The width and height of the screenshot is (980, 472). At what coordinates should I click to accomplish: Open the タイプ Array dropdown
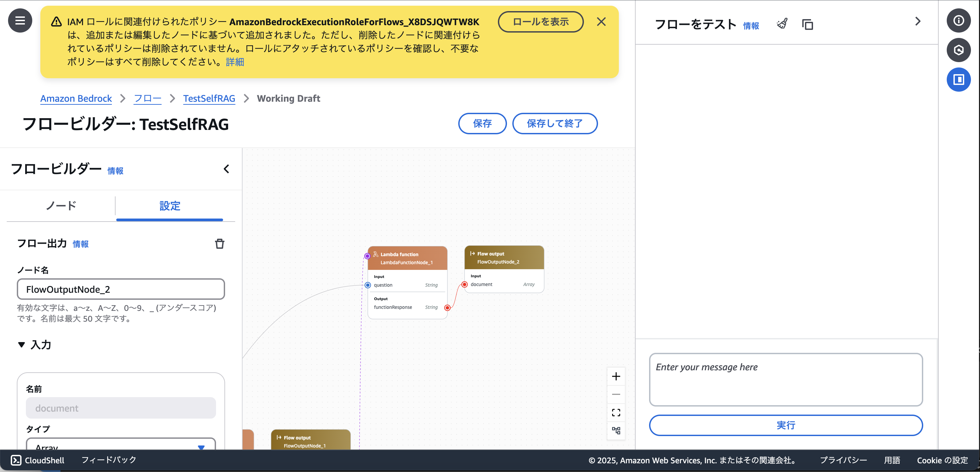pyautogui.click(x=121, y=444)
